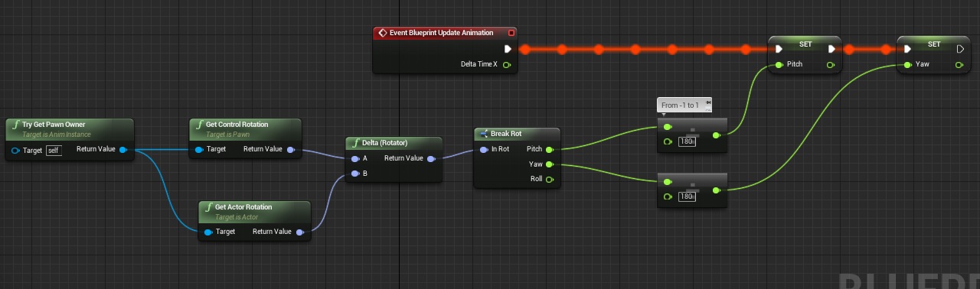This screenshot has width=980, height=289.
Task: Click exec input pin of SET Pitch node
Action: [779, 49]
